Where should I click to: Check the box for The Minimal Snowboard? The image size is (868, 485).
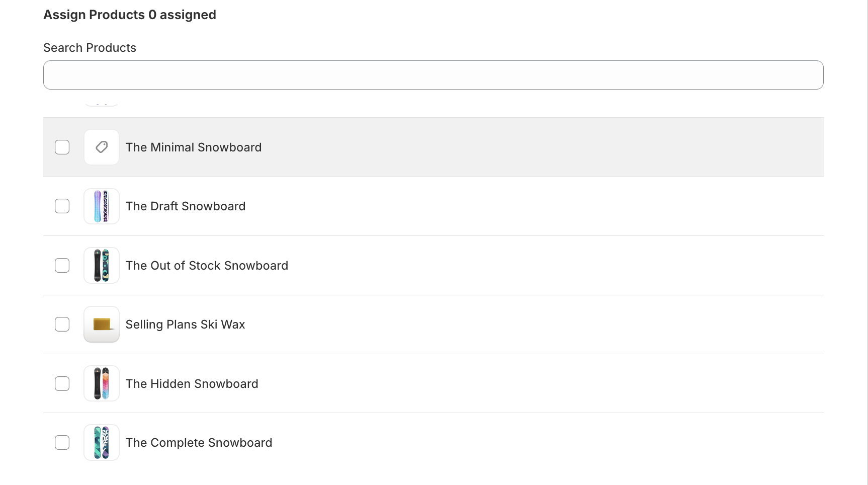pyautogui.click(x=62, y=147)
